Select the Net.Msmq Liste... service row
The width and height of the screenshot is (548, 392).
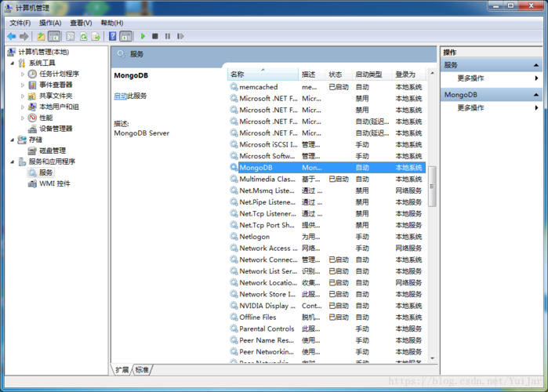(328, 191)
